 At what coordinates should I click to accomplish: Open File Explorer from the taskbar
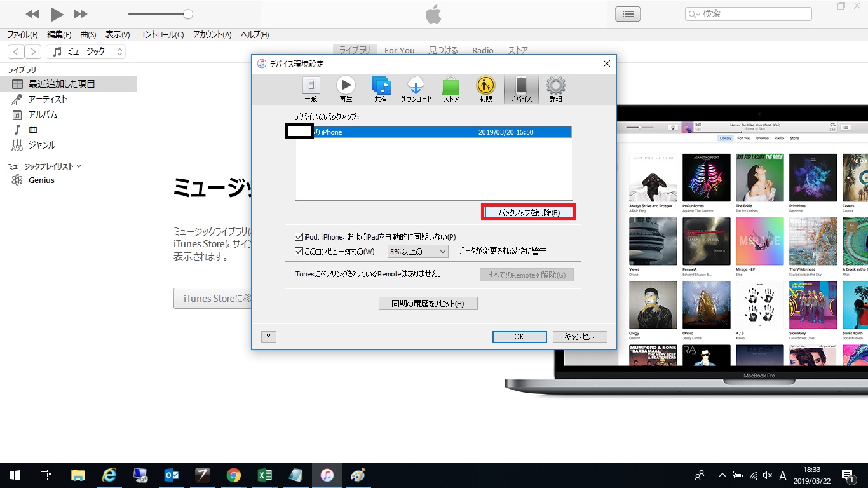pyautogui.click(x=78, y=475)
